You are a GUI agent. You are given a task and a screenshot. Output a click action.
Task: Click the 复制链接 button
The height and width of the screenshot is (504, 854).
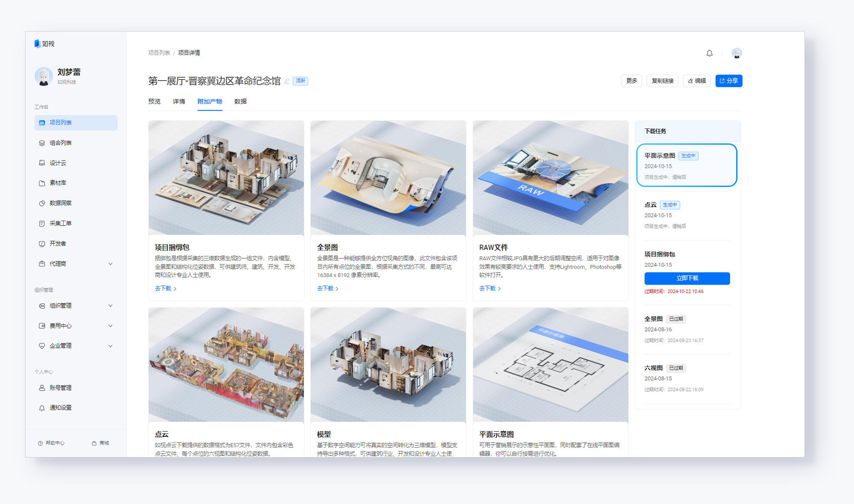(x=663, y=81)
